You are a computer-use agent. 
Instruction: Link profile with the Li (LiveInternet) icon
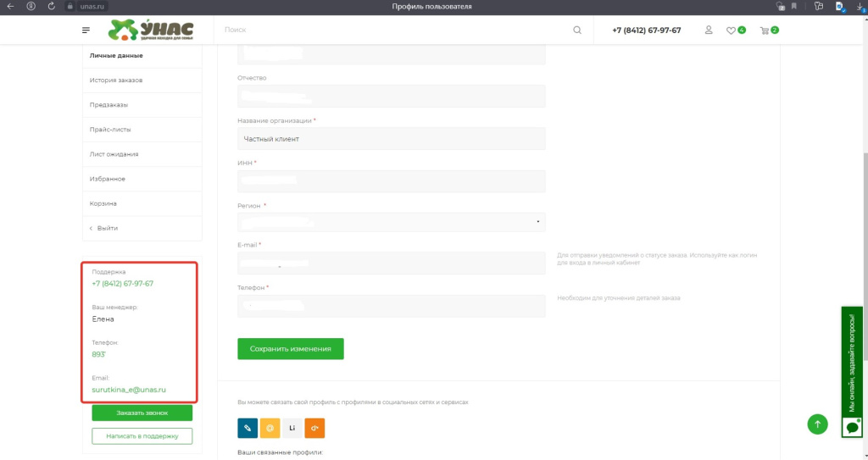[x=292, y=428]
